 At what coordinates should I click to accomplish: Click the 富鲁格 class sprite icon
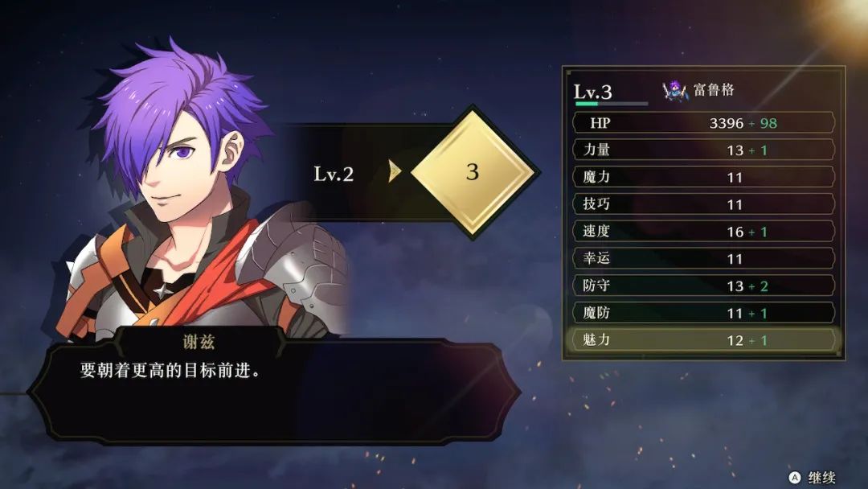point(675,90)
